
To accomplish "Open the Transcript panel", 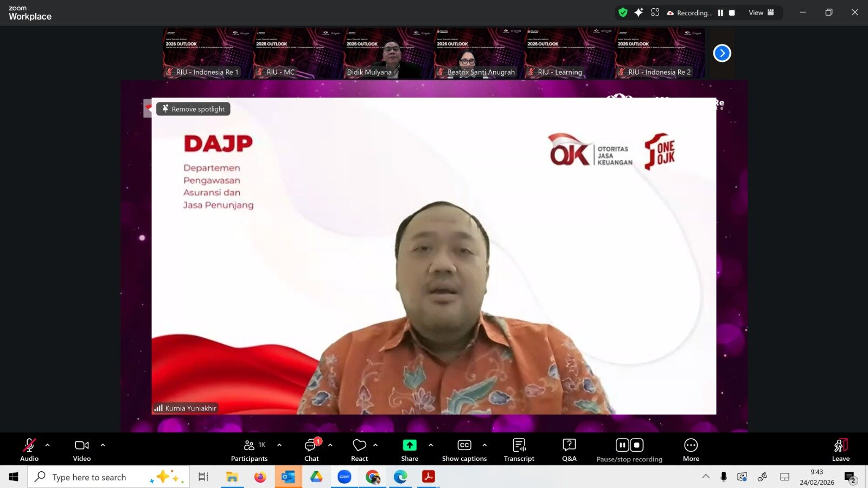I will (519, 450).
